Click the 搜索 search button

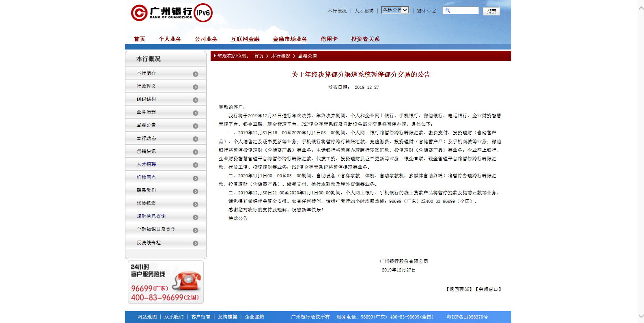pos(491,11)
